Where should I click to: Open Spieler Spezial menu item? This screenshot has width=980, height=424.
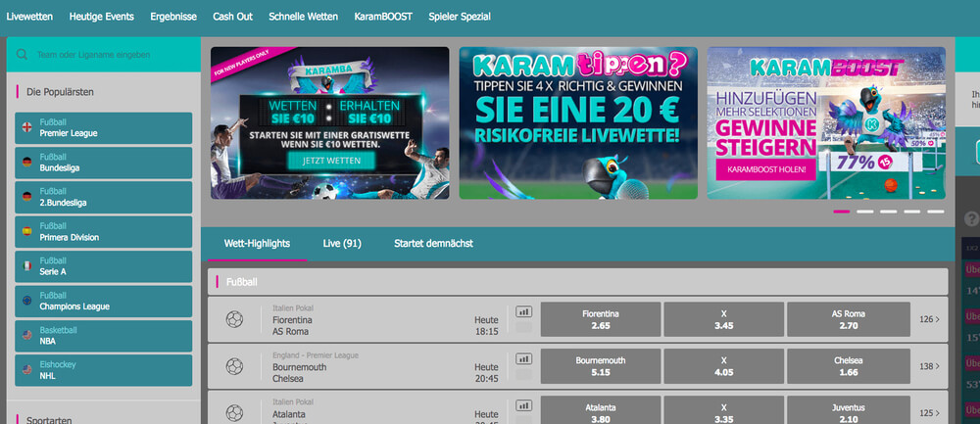[460, 17]
